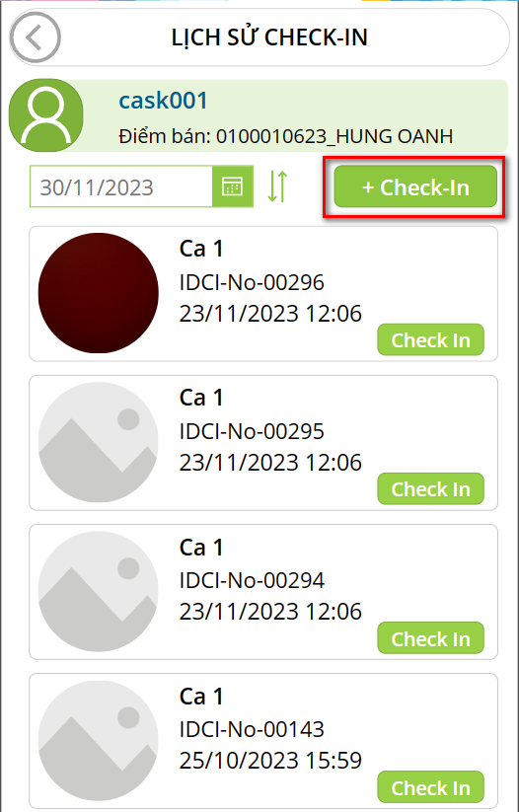Tap Check In for record IDCI-No-00294

[x=430, y=638]
